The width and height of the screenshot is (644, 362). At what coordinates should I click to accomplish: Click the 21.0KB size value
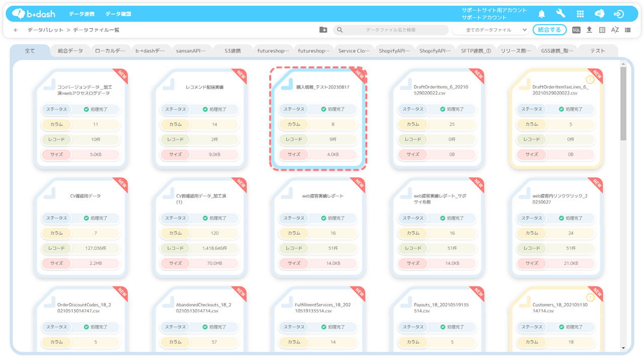point(571,263)
